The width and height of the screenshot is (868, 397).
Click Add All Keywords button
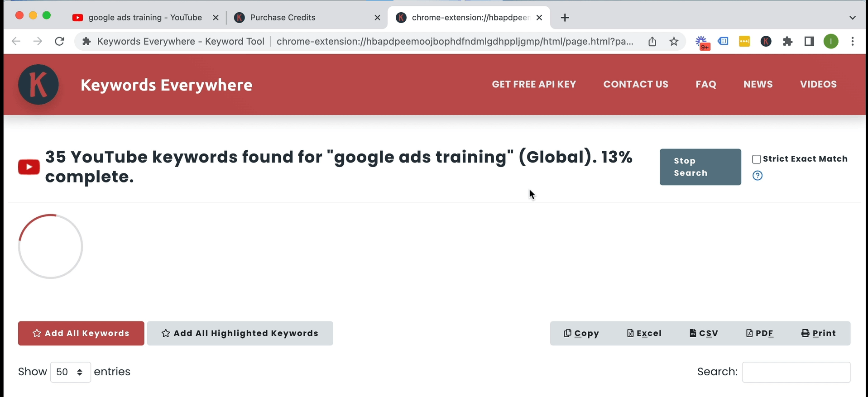click(81, 334)
